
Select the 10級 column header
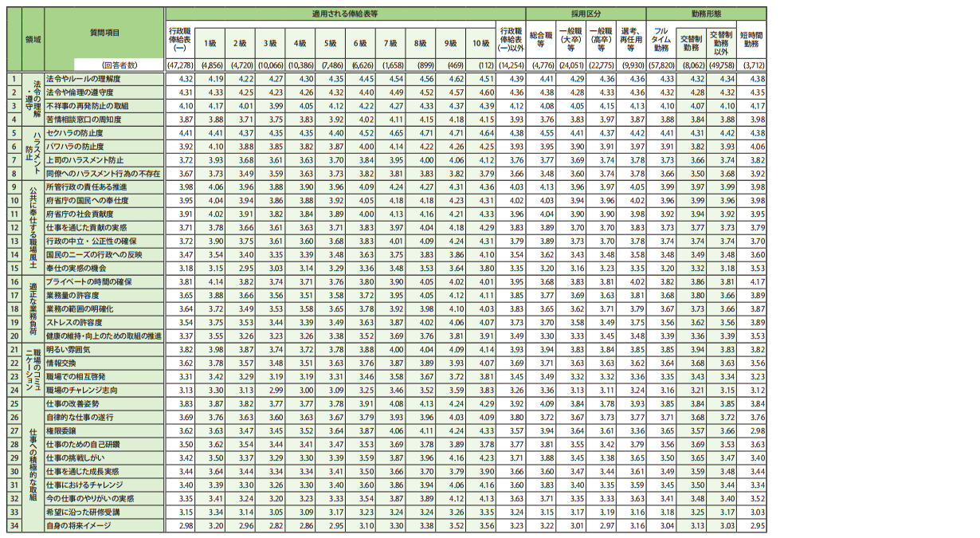481,42
